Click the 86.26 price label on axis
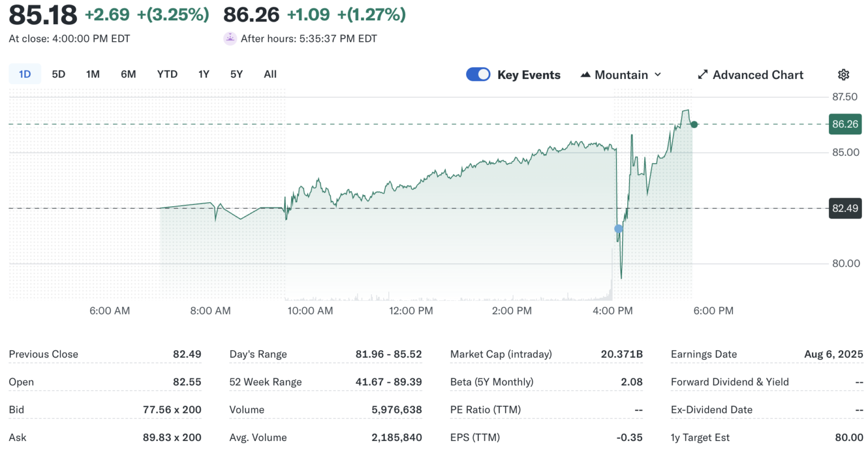Viewport: 868px width, 454px height. [845, 124]
